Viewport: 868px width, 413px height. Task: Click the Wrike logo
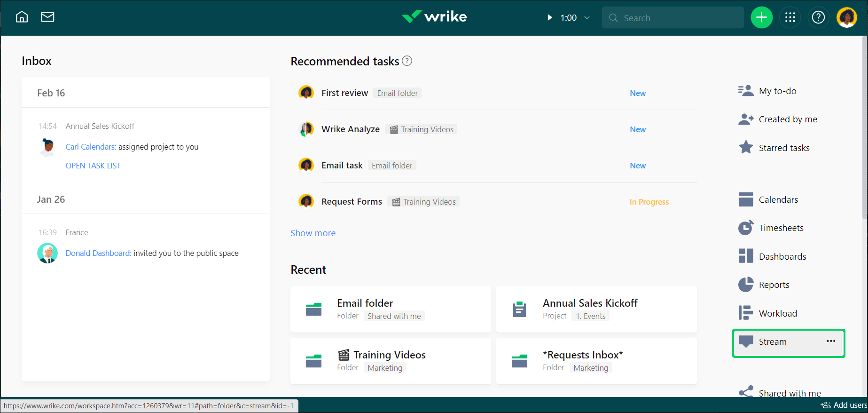[x=434, y=17]
